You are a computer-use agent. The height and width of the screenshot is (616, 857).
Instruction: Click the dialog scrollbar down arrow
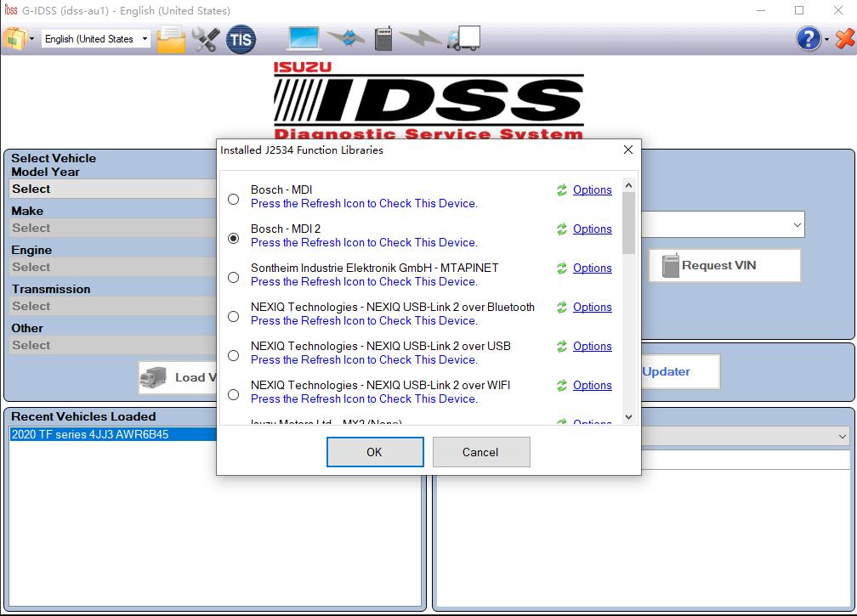click(628, 417)
